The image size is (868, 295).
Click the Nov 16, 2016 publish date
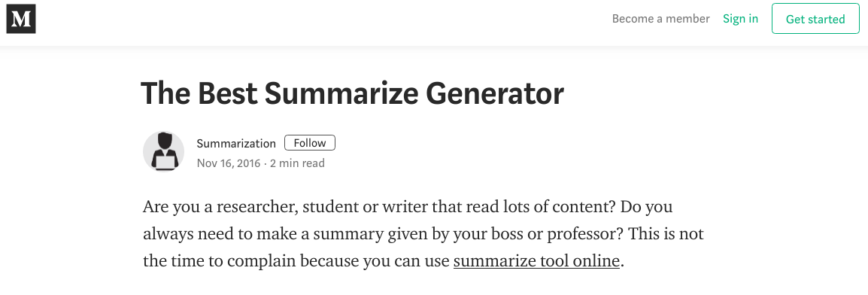tap(228, 163)
